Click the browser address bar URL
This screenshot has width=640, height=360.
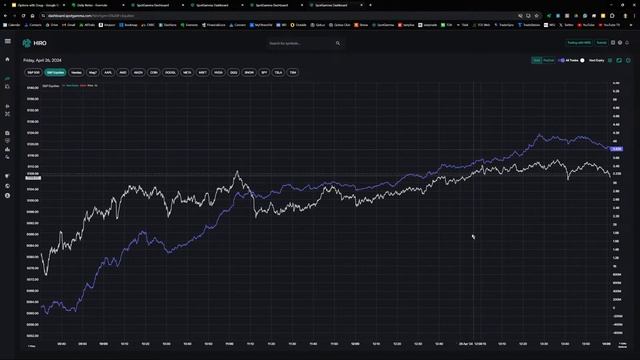[90, 16]
